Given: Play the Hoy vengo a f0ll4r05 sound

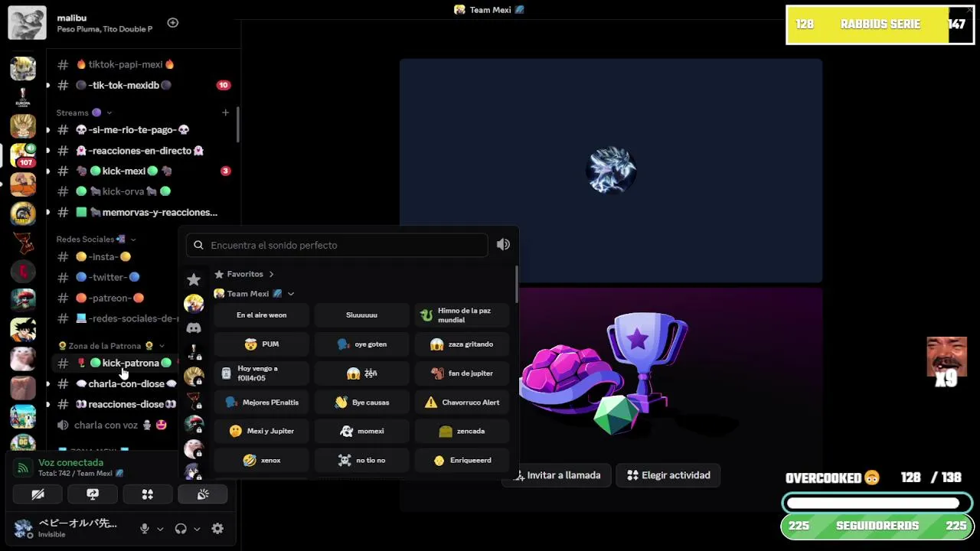Looking at the screenshot, I should (x=262, y=373).
